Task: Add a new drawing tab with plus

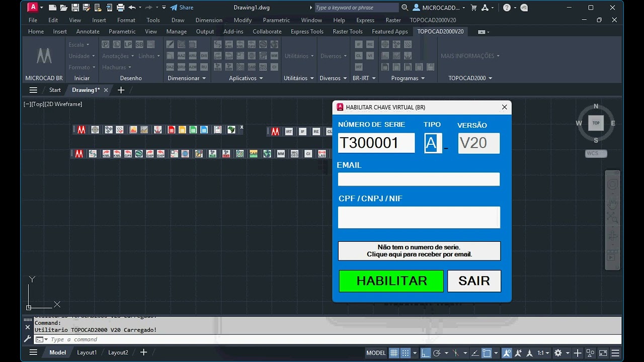Action: pyautogui.click(x=121, y=90)
